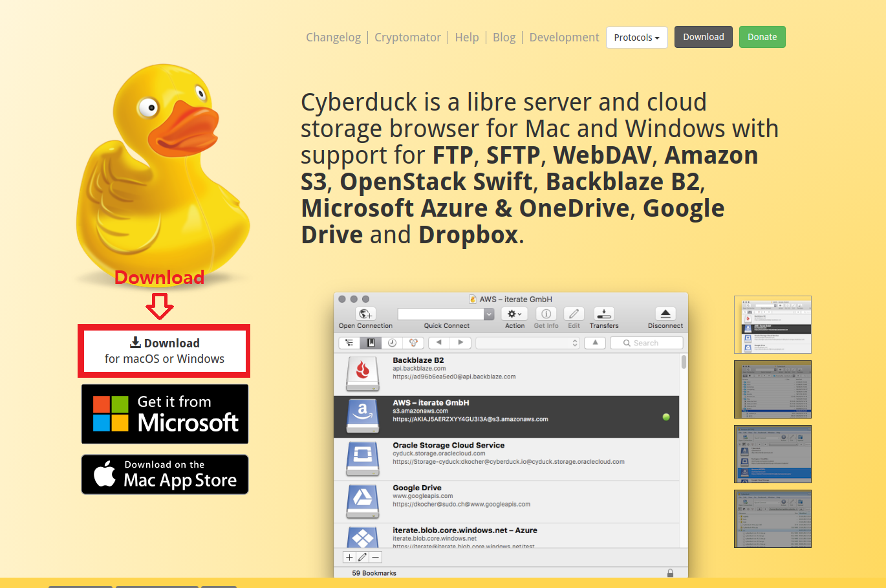This screenshot has width=886, height=588.
Task: Select the first screenshot thumbnail
Action: [x=772, y=325]
